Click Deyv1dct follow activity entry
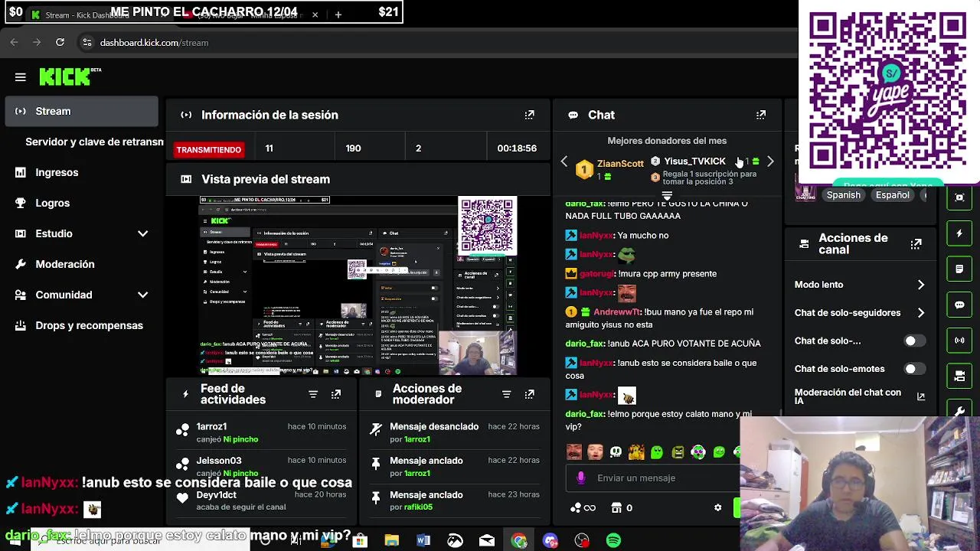Image resolution: width=980 pixels, height=551 pixels. pos(262,500)
